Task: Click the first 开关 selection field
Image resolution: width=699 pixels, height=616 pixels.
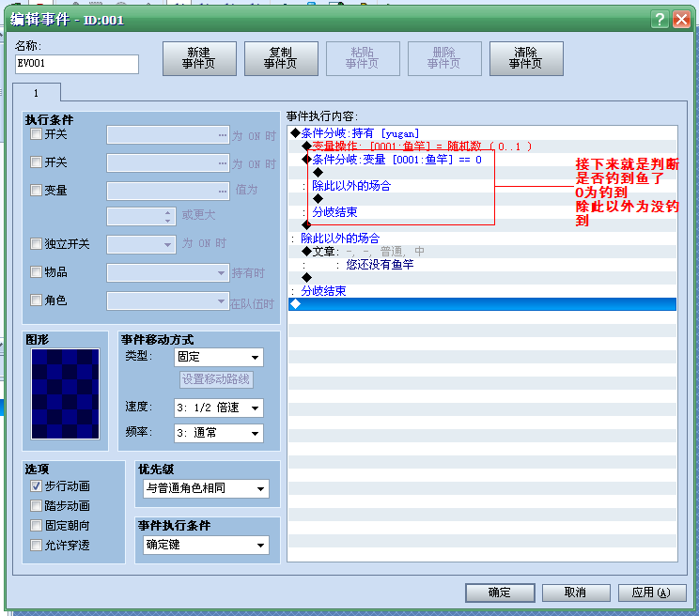Action: pyautogui.click(x=167, y=135)
